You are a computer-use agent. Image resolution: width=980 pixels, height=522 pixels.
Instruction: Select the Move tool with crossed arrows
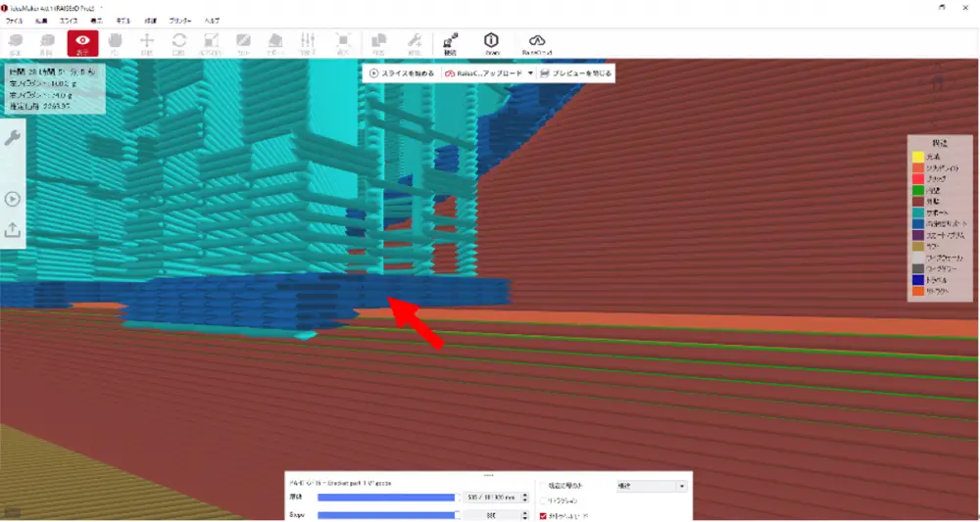147,42
